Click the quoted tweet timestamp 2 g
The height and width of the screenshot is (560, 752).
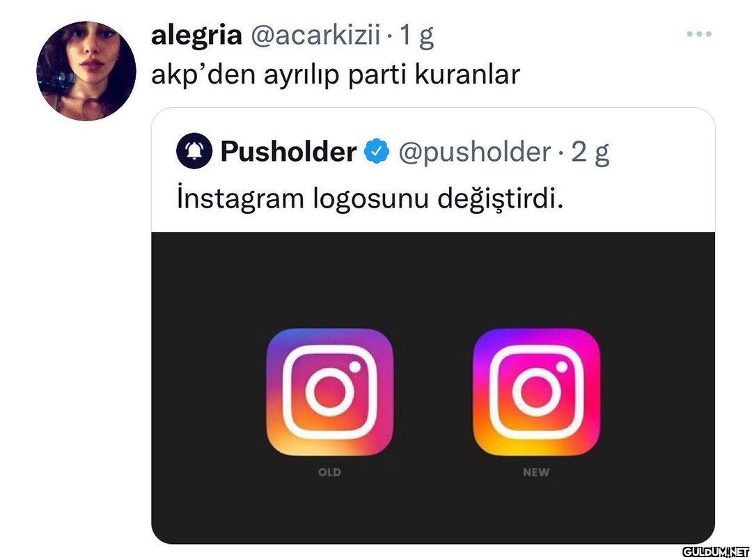[590, 152]
